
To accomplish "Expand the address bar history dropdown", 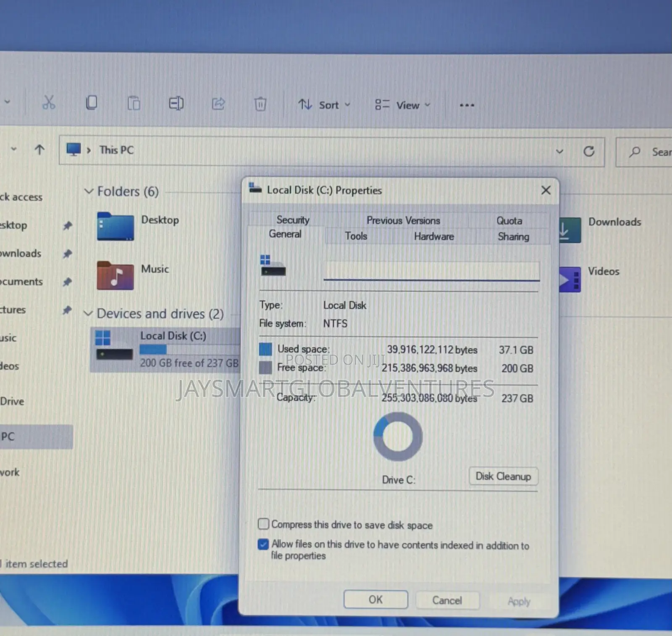I will [x=559, y=151].
